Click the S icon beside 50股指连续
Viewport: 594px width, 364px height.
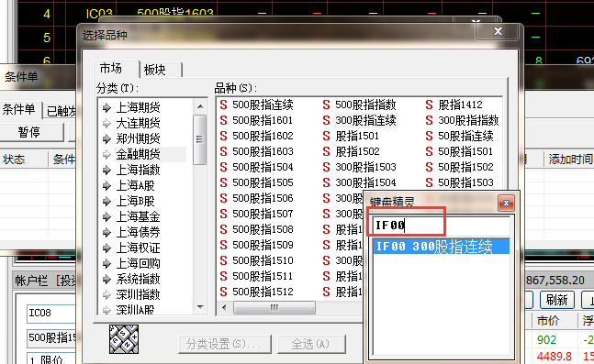click(429, 136)
